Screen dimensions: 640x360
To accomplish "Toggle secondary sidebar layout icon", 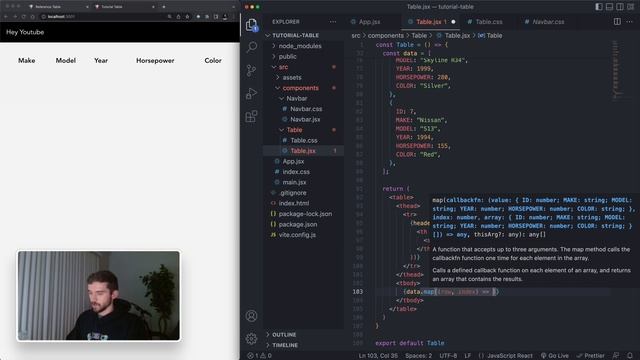I will [620, 7].
